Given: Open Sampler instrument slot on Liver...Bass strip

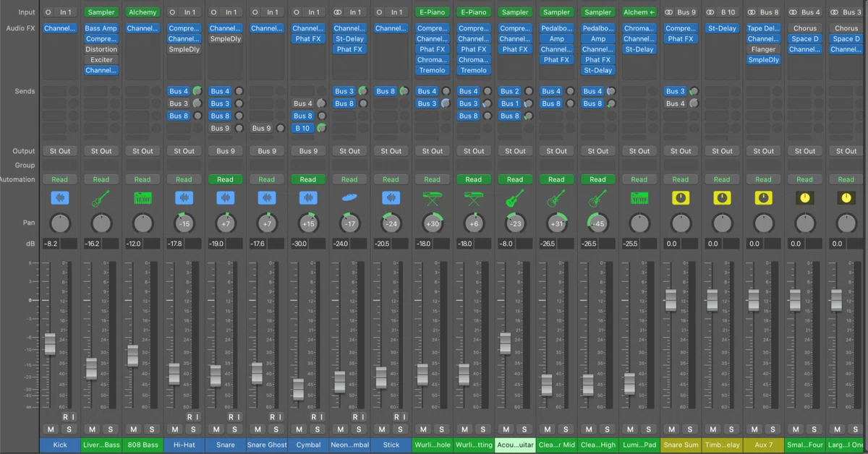Looking at the screenshot, I should 101,12.
